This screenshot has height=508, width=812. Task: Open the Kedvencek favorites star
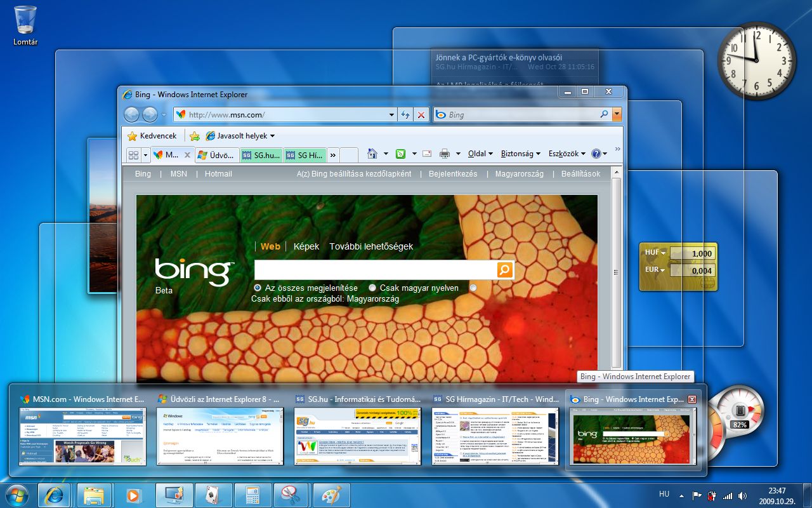pos(152,136)
